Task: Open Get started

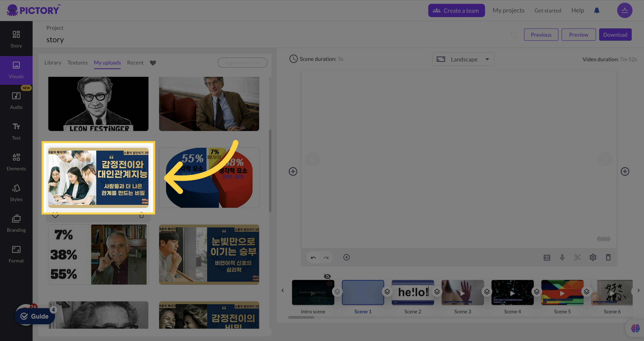Action: (x=548, y=11)
